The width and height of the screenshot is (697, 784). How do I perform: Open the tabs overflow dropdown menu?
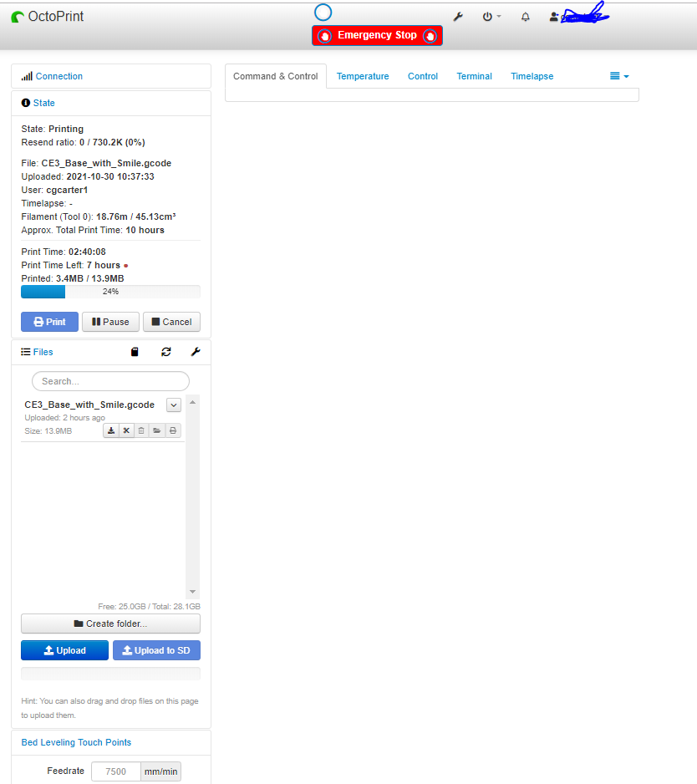click(x=619, y=76)
